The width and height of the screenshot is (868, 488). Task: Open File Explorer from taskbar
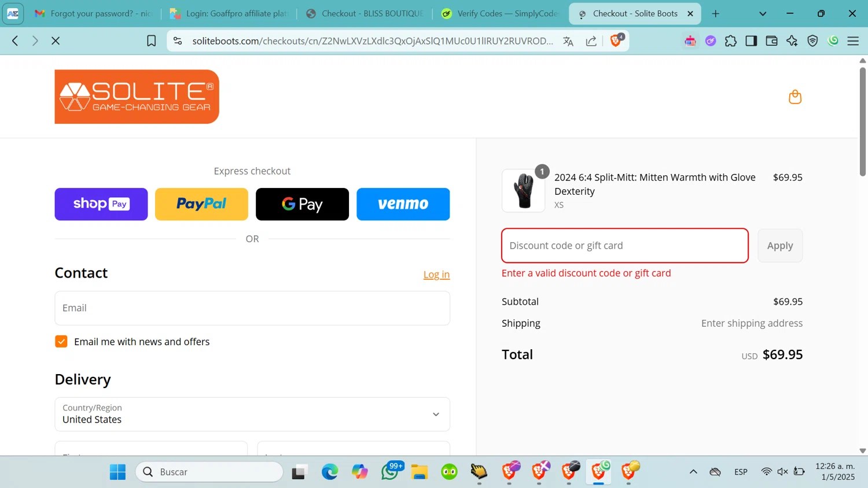pos(420,472)
